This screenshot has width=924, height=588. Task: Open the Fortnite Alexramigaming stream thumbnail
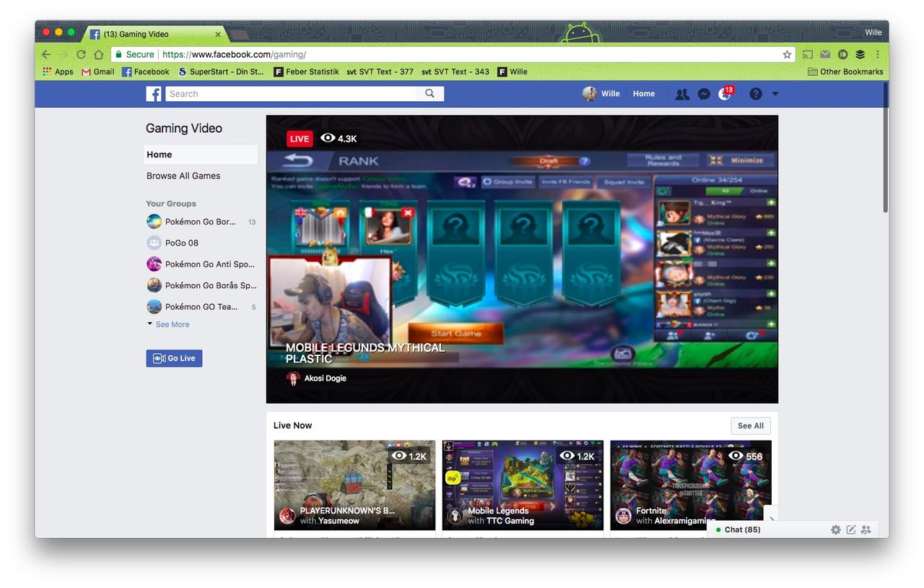(691, 485)
